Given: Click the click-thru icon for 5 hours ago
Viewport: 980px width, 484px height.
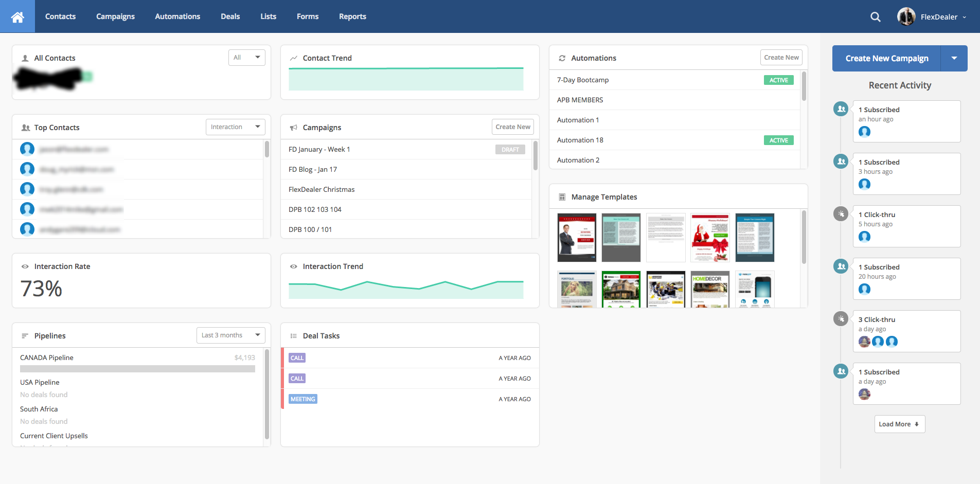Looking at the screenshot, I should 841,214.
